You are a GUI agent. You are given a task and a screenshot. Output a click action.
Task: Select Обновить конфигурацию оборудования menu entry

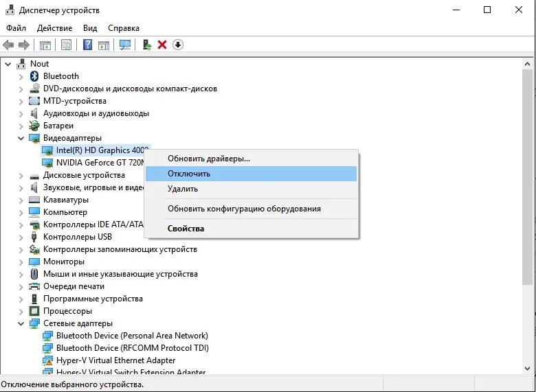tap(251, 209)
